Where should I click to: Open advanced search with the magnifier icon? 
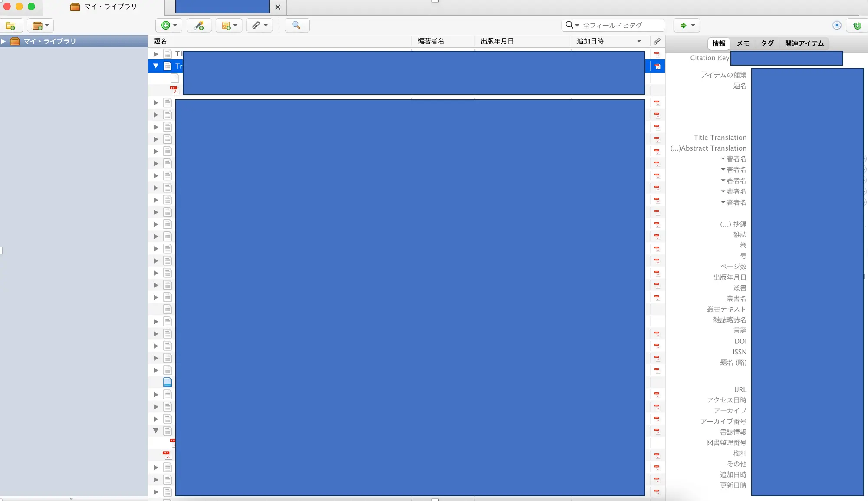tap(296, 25)
